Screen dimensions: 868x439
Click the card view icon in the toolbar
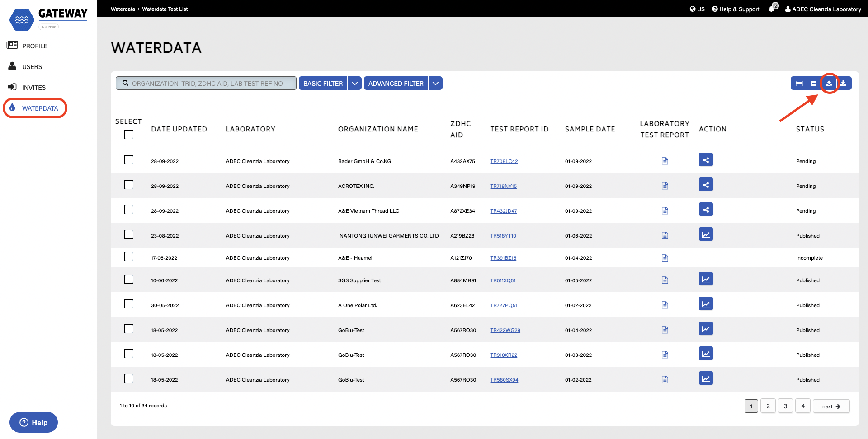click(799, 84)
